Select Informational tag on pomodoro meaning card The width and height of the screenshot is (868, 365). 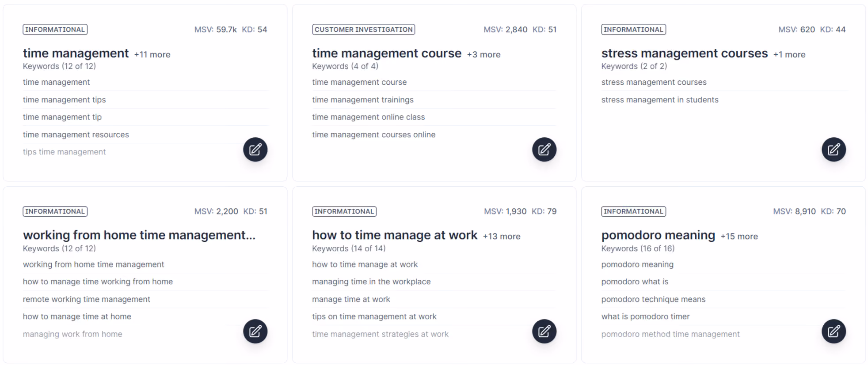click(633, 211)
